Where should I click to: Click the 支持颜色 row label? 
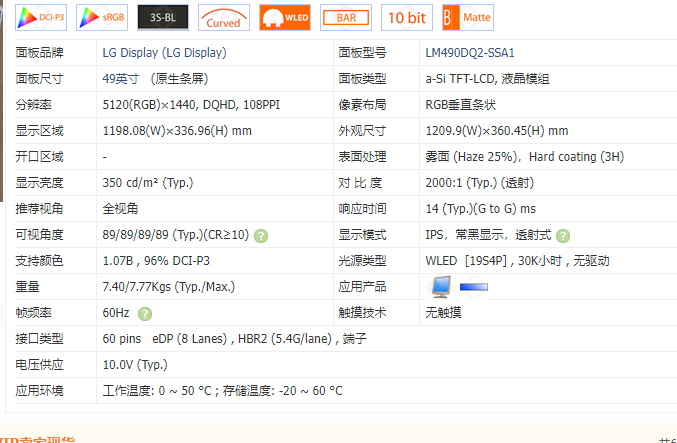pos(39,260)
